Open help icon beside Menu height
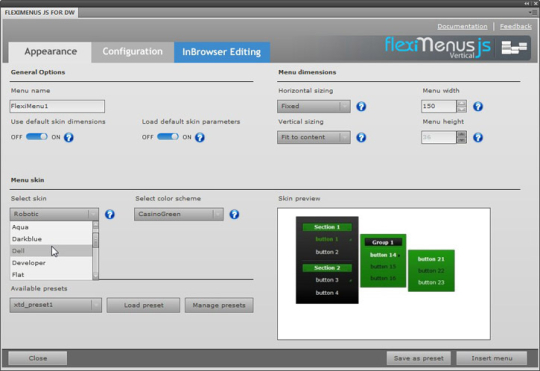Screen dimensions: 540x371 point(478,137)
